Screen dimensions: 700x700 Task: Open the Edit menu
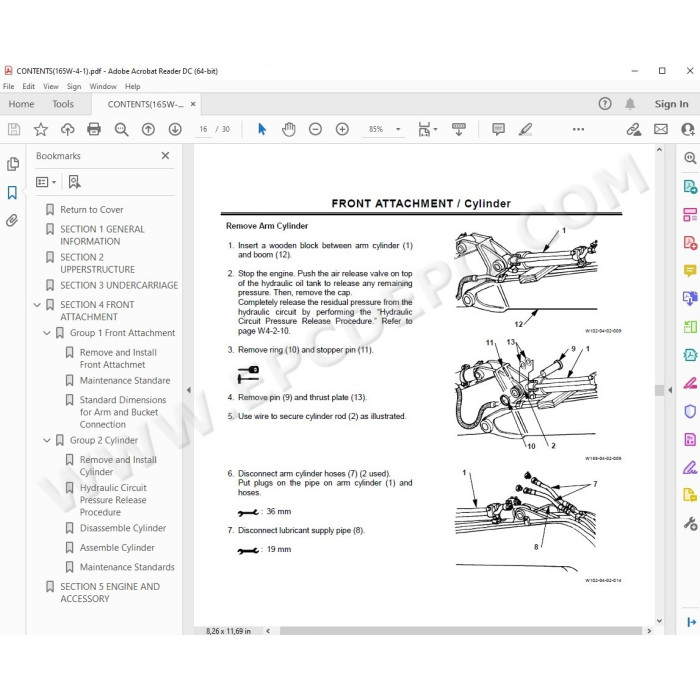point(29,87)
